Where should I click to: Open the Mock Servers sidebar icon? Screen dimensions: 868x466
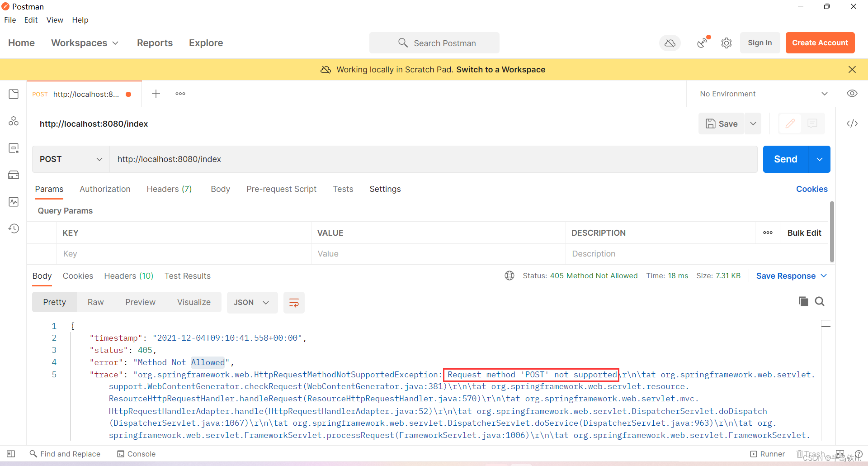tap(14, 175)
